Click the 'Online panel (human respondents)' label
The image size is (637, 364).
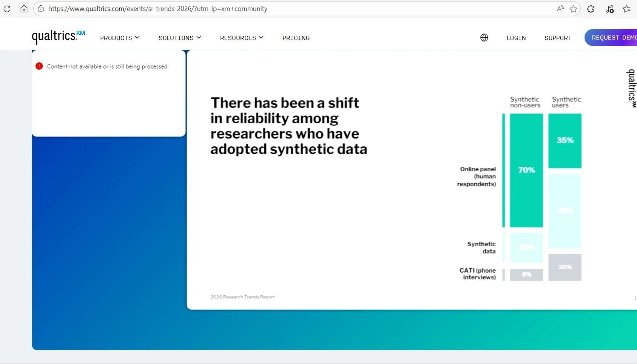tap(477, 177)
